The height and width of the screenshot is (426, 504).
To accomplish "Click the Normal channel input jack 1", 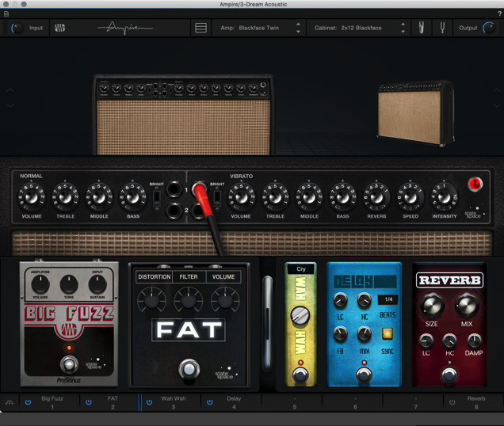I will coord(174,189).
